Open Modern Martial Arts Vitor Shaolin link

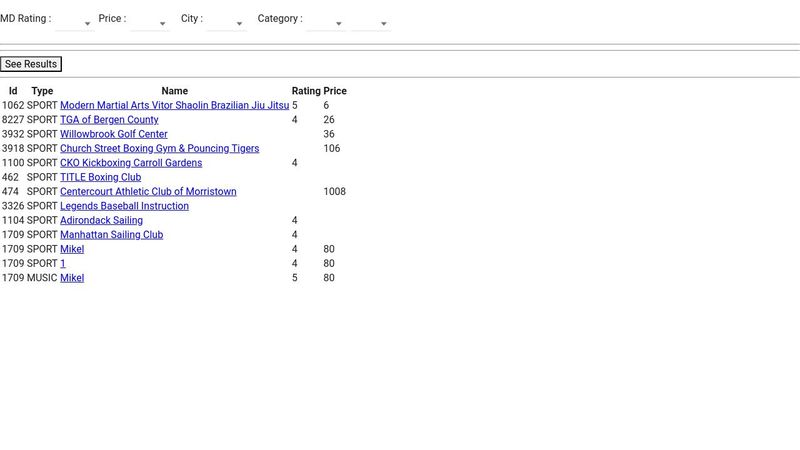(x=174, y=105)
